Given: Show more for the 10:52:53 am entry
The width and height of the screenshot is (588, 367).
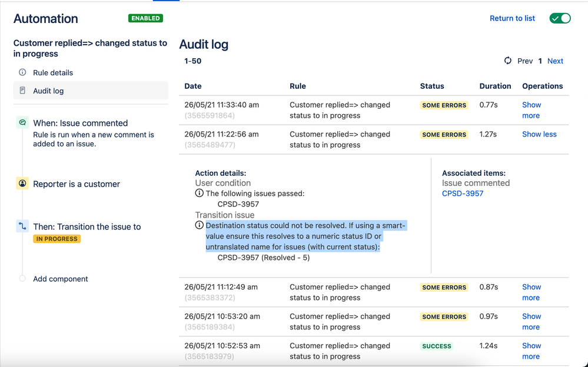Looking at the screenshot, I should pos(531,351).
